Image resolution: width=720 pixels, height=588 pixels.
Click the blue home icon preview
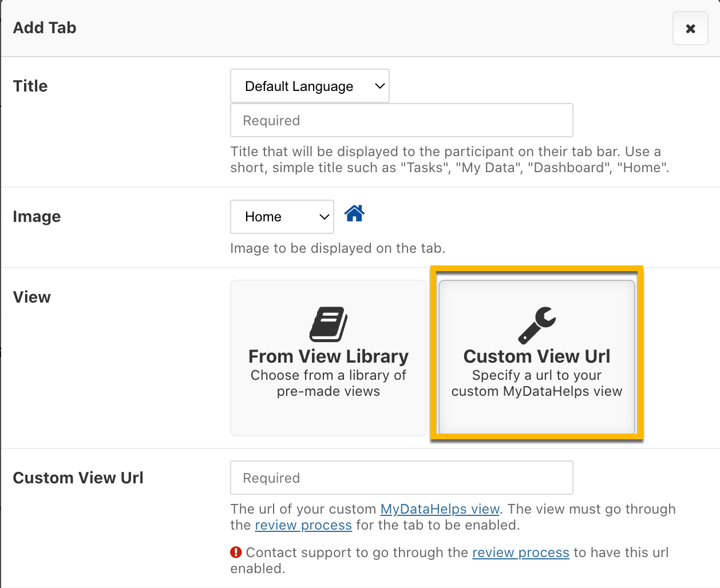pos(354,213)
